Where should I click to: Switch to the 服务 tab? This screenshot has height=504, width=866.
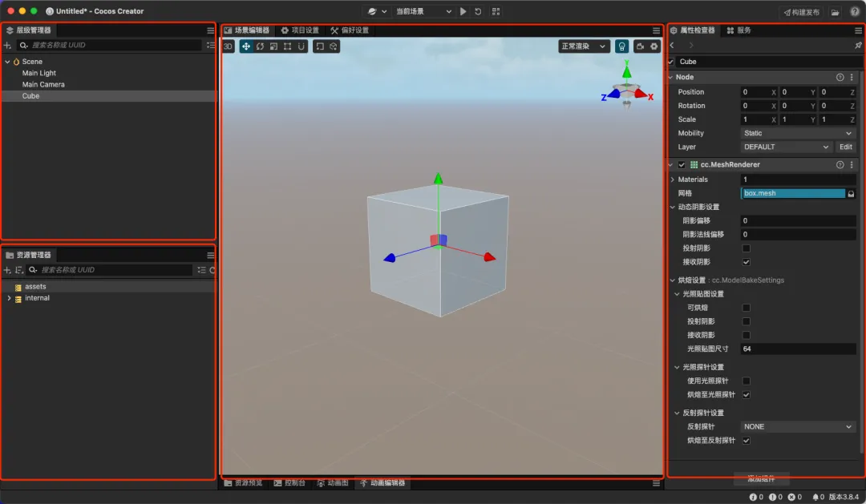coord(739,30)
